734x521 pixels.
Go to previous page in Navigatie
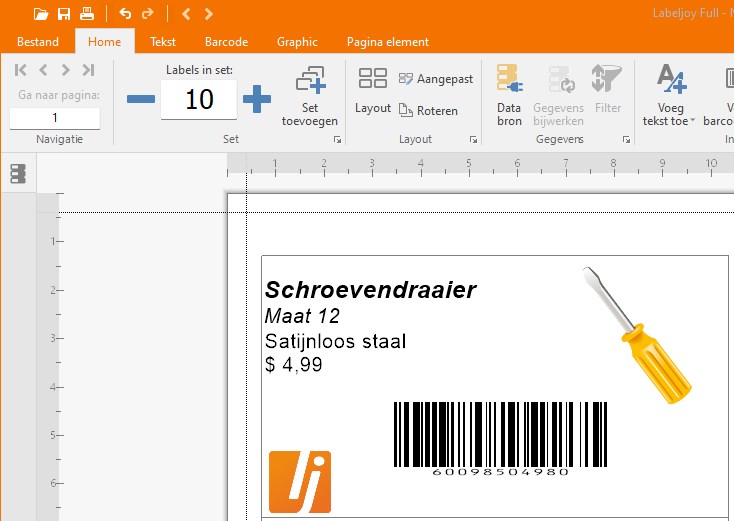pyautogui.click(x=43, y=70)
